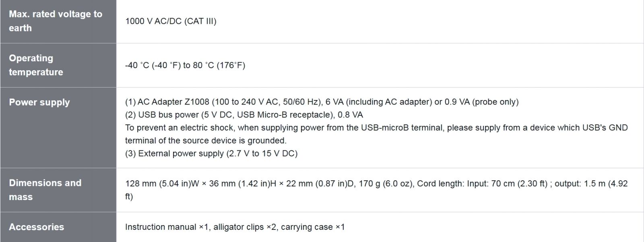Click the "1000 V AC/DC (CAT III)" value

171,21
